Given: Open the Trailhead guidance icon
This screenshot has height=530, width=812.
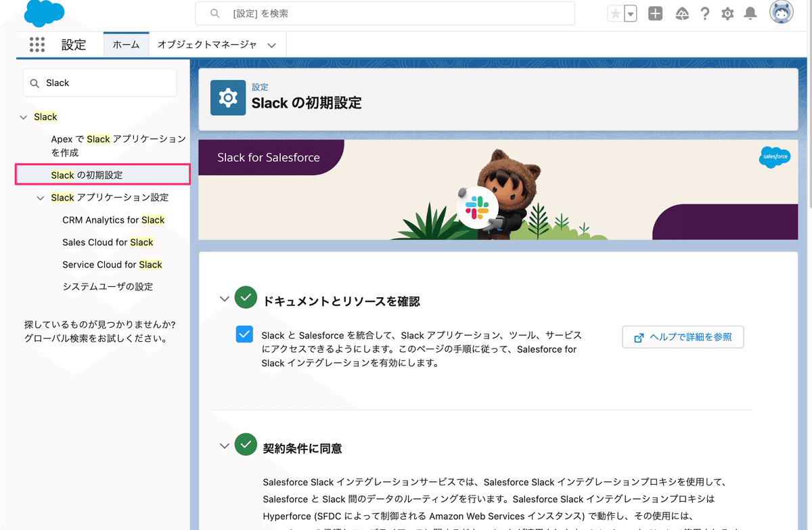Looking at the screenshot, I should (x=682, y=14).
